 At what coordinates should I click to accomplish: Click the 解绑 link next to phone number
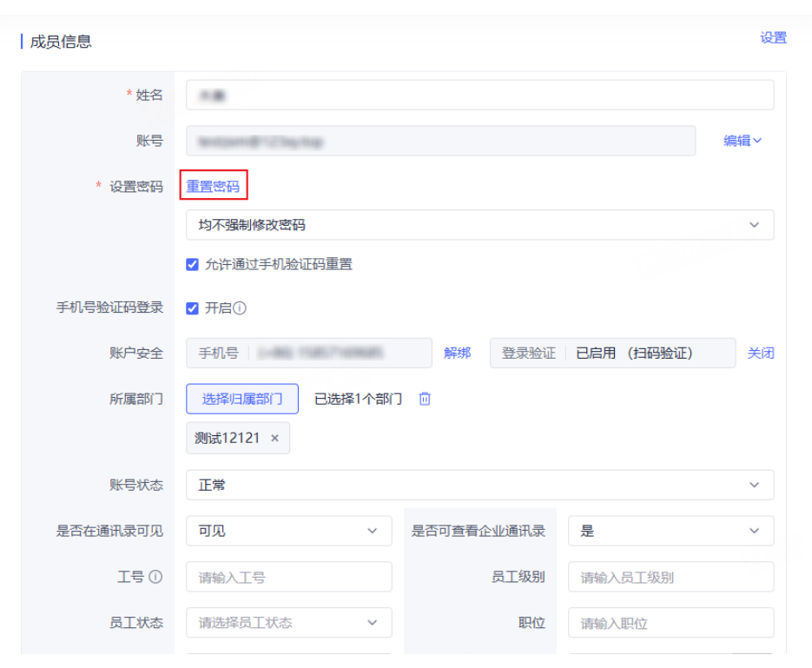point(458,354)
